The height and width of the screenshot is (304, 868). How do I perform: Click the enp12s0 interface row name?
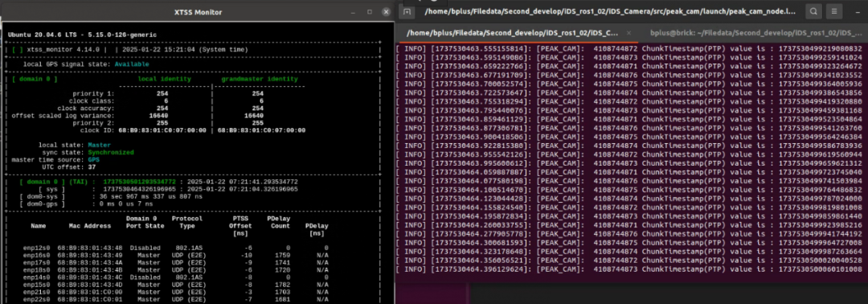[x=36, y=248]
